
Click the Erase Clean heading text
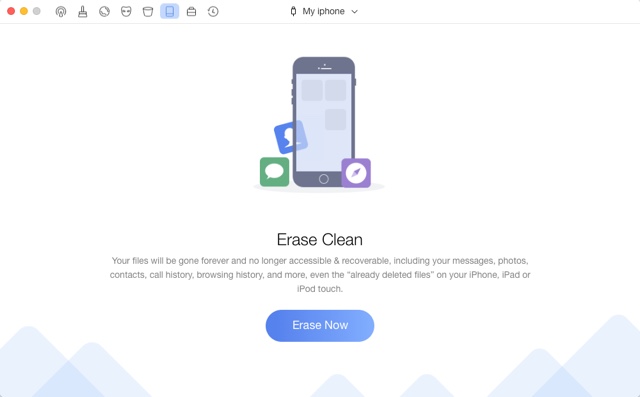pyautogui.click(x=320, y=240)
